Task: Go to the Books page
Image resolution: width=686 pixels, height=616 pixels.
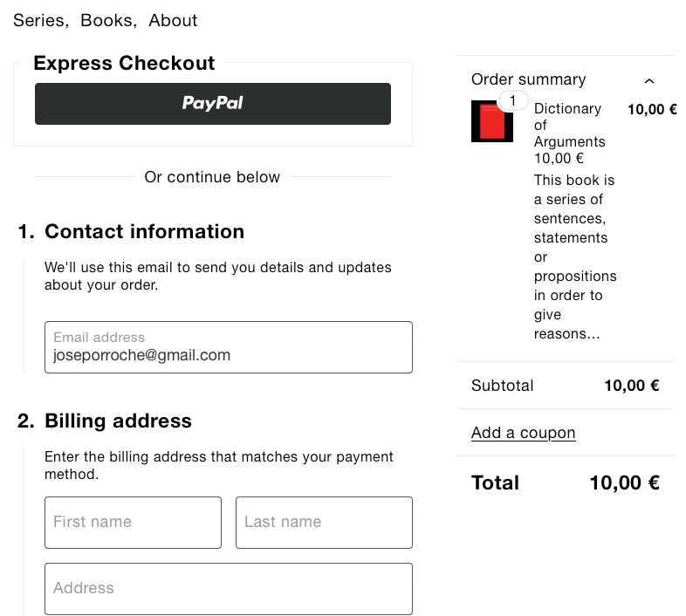Action: pyautogui.click(x=107, y=20)
